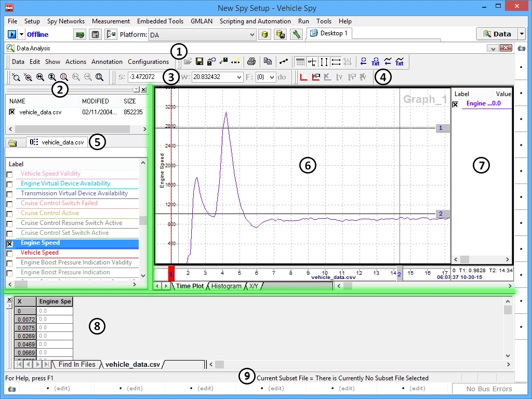
Task: Toggle the graph grid display icon
Action: click(300, 62)
